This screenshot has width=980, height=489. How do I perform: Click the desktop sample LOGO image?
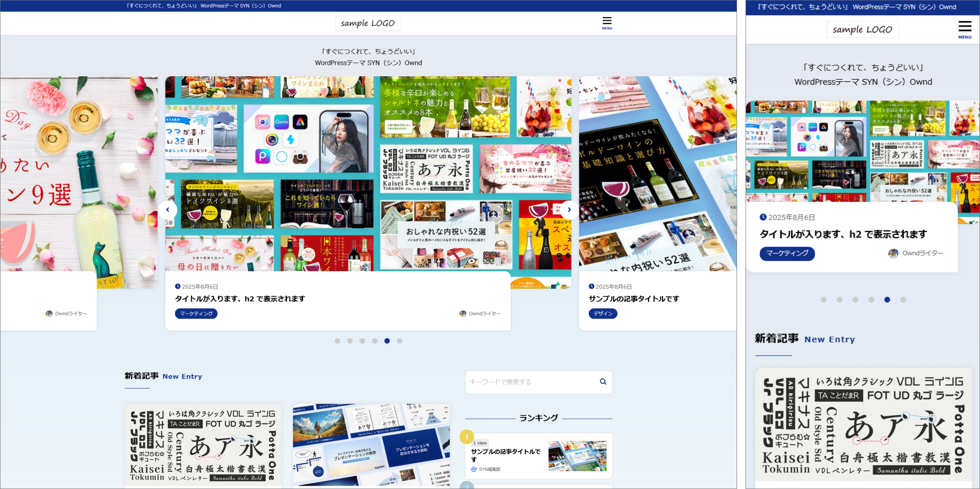point(368,23)
